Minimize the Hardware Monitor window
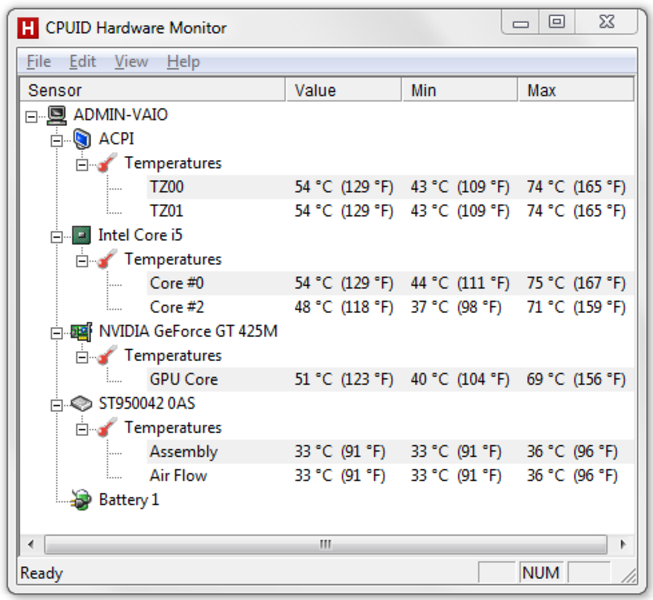This screenshot has width=653, height=600. pyautogui.click(x=521, y=23)
